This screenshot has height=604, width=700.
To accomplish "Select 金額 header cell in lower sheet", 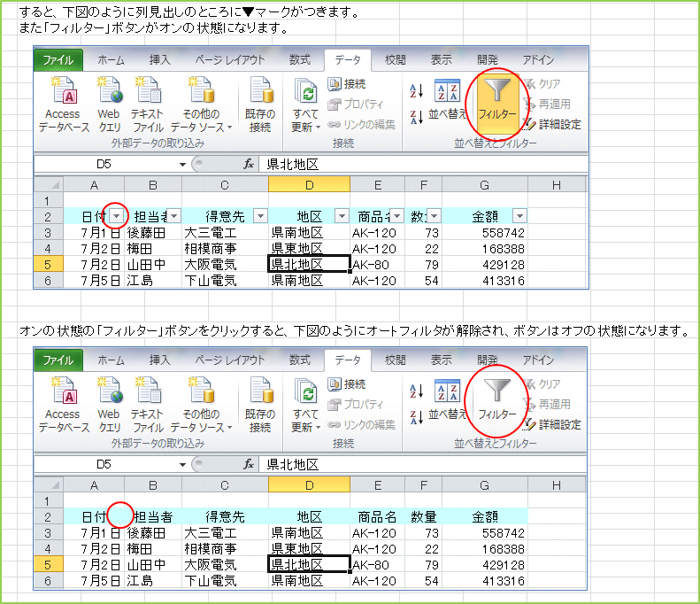I will 485,516.
